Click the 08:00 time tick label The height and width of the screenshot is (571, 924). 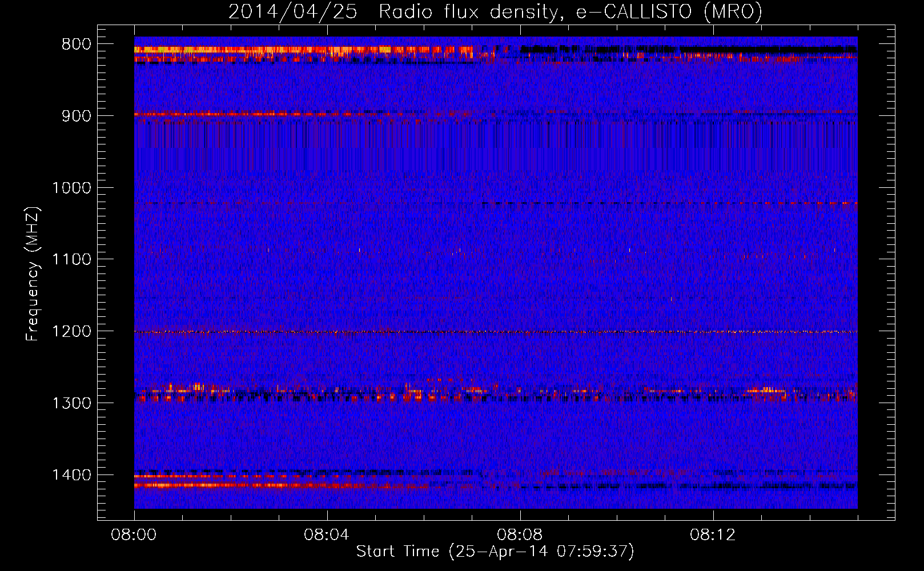(x=134, y=535)
